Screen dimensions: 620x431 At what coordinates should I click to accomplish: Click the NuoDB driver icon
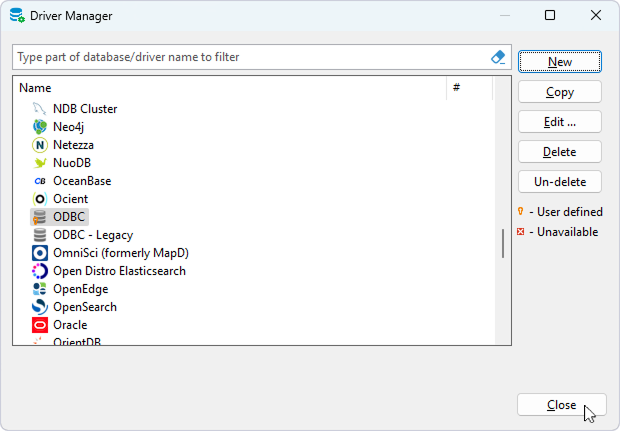pyautogui.click(x=40, y=163)
